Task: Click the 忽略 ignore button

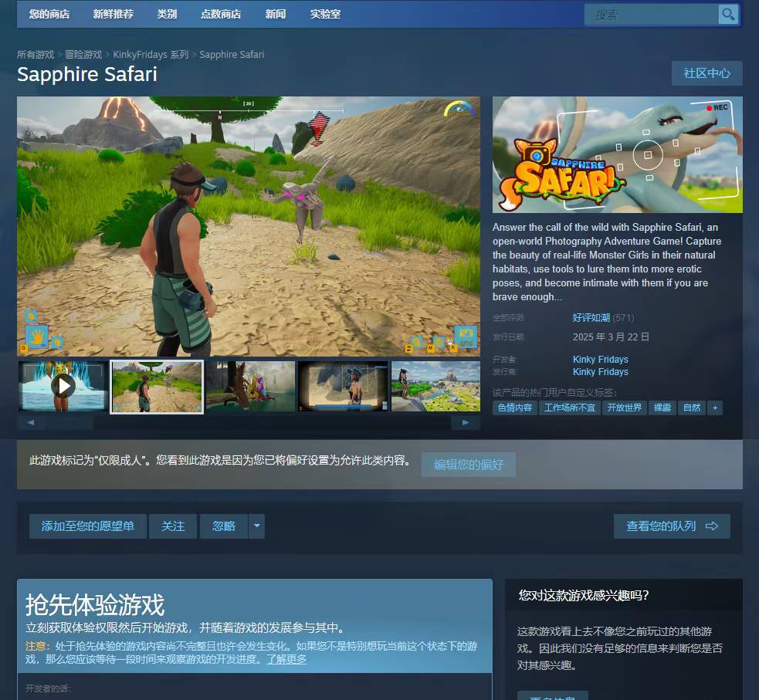Action: [x=224, y=526]
